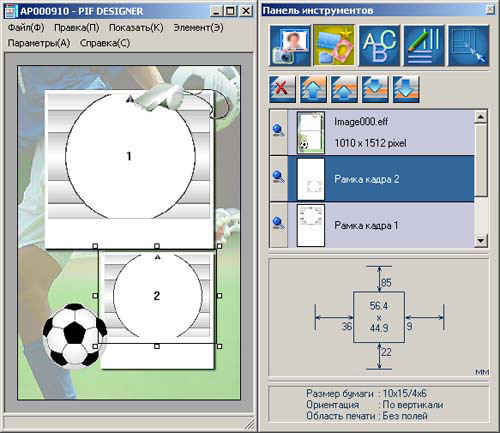500x433 pixels.
Task: Click the whistle clipart on the canvas
Action: (x=160, y=97)
